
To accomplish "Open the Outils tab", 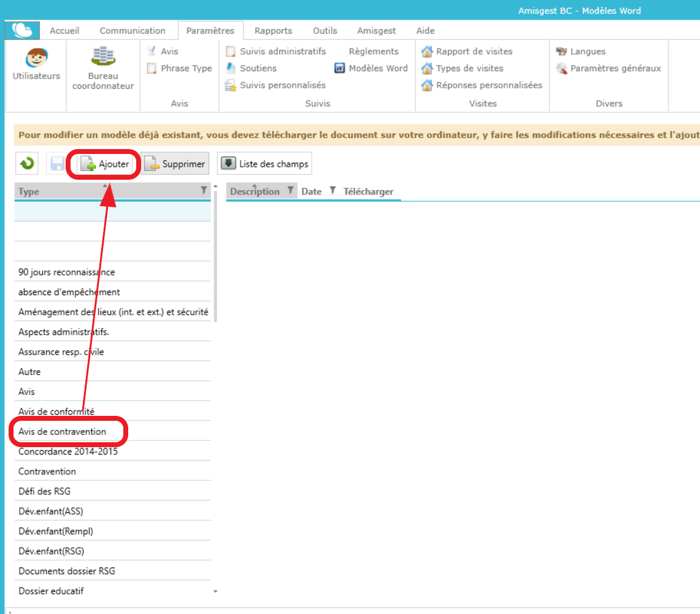I will tap(325, 31).
